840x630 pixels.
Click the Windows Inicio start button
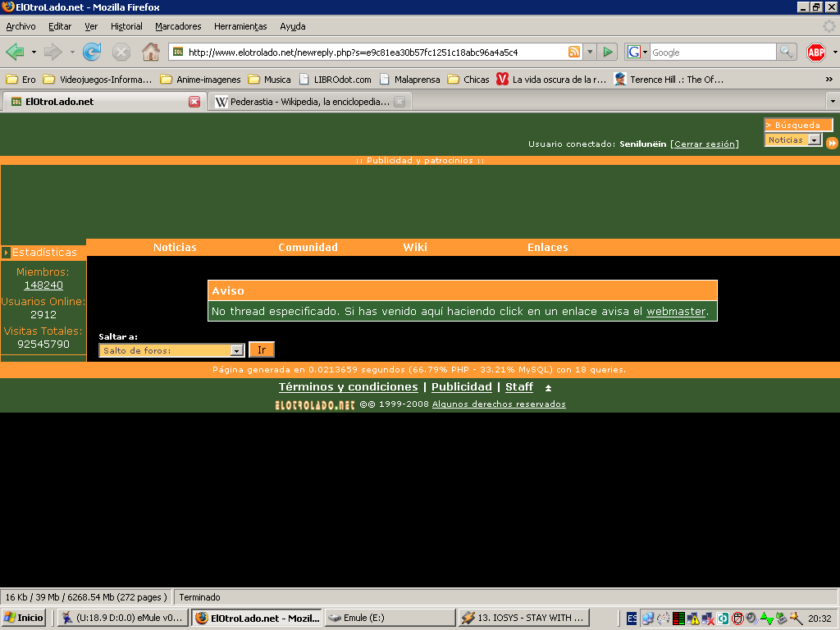pos(24,618)
